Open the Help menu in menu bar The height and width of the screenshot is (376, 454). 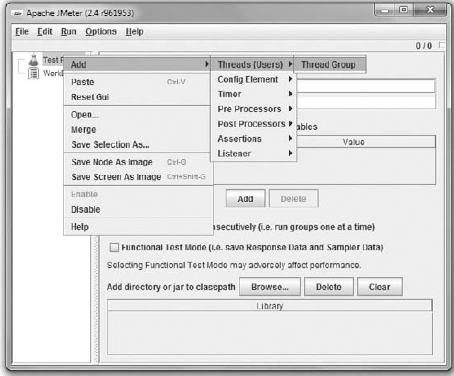coord(135,32)
